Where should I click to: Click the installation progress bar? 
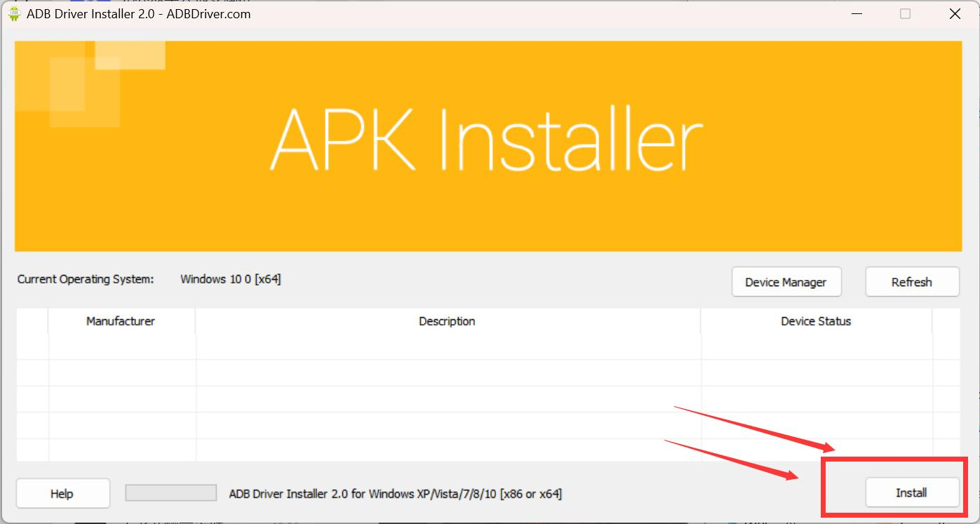coord(170,493)
